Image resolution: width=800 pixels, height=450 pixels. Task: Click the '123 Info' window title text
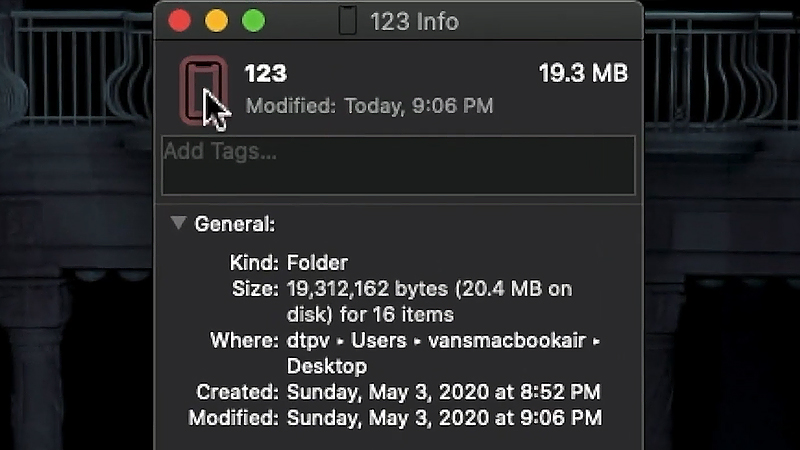point(413,21)
